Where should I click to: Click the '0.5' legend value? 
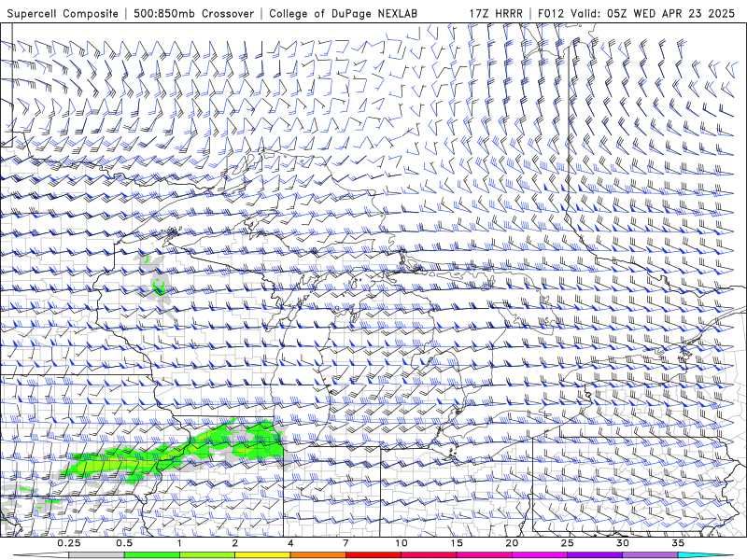124,543
